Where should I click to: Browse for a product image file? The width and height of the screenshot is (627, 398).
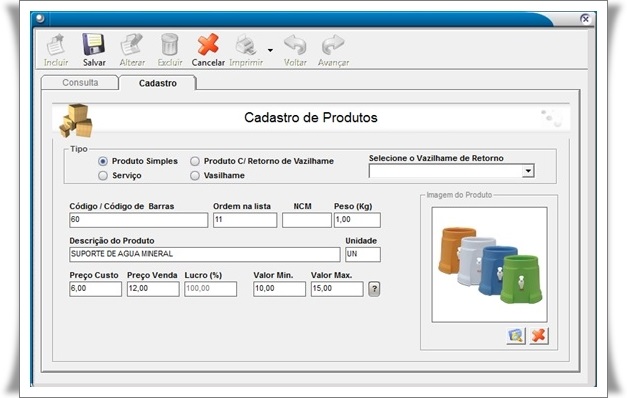pos(516,336)
